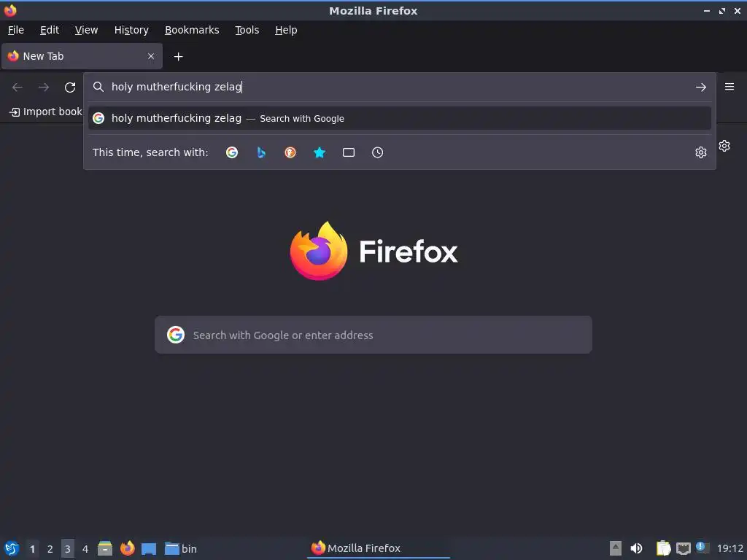
Task: Search open Tabs via tab icon
Action: pyautogui.click(x=349, y=152)
